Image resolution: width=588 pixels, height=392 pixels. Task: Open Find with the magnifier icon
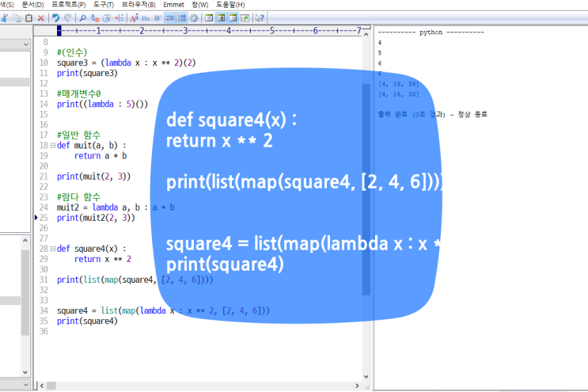(x=83, y=17)
